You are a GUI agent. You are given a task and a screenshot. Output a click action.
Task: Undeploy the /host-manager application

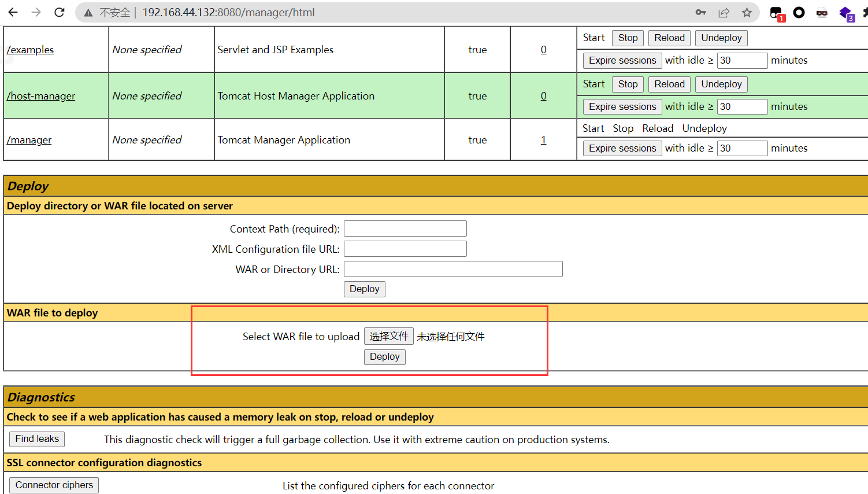[x=721, y=84]
